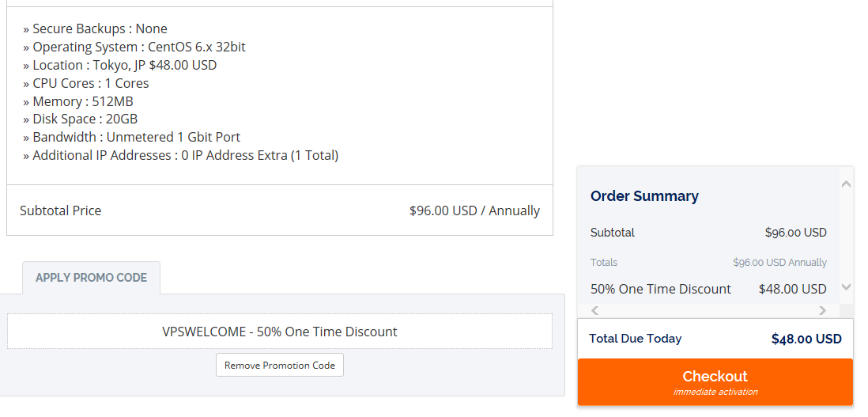This screenshot has width=868, height=417.
Task: Click the scroll-down arrow in Order Summary
Action: (846, 287)
